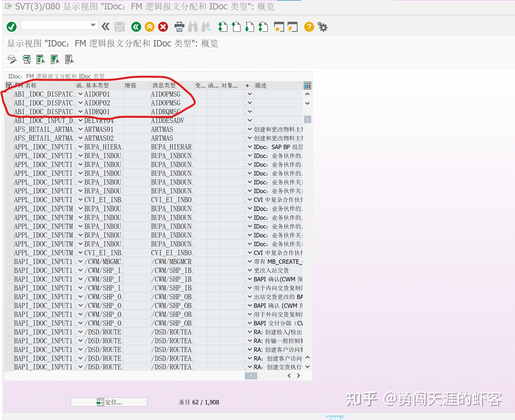Click the 描述 column header
Viewport: 515px width, 420px height.
(278, 85)
